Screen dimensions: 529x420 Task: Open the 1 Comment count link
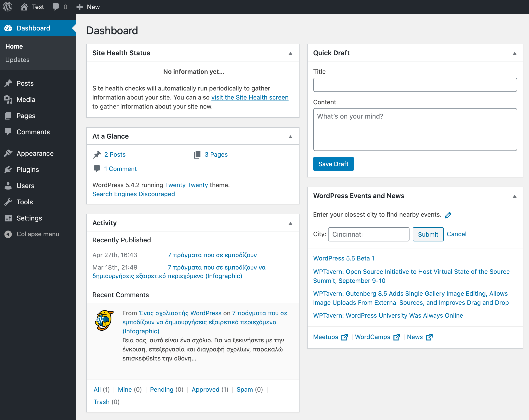120,169
